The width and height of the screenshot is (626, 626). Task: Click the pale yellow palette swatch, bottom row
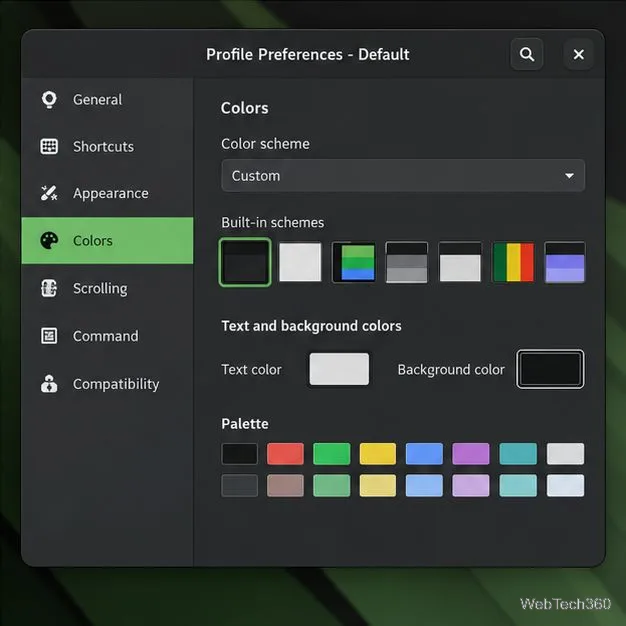coord(378,485)
